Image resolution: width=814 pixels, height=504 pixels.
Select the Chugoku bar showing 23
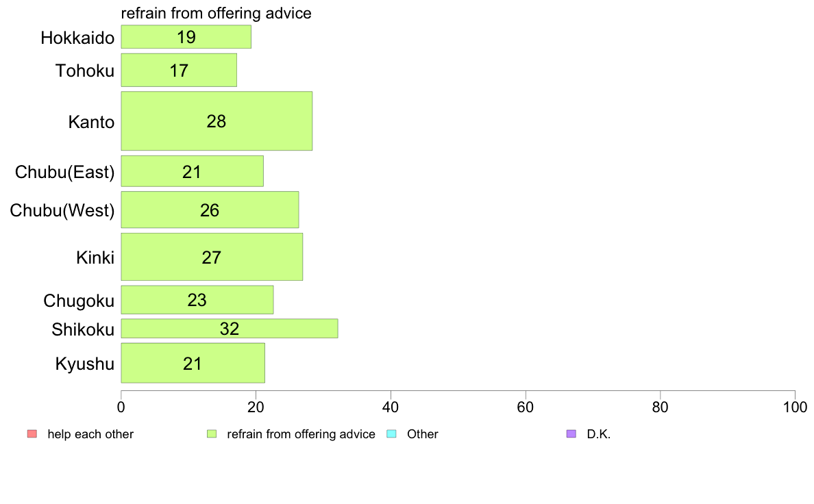(x=197, y=300)
